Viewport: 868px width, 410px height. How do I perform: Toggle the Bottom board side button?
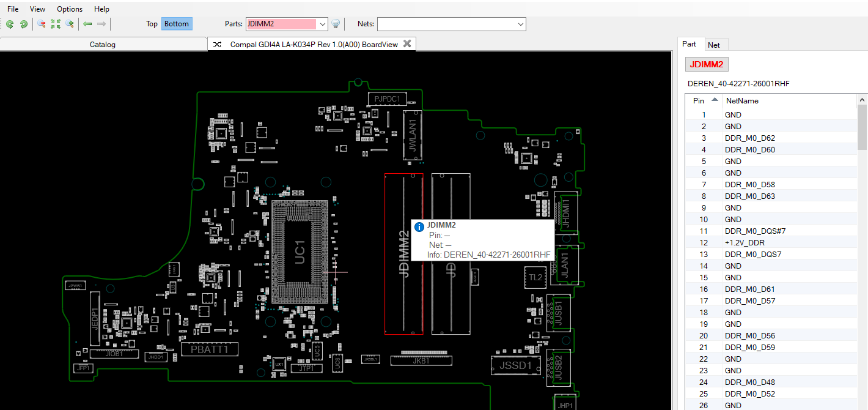tap(177, 24)
